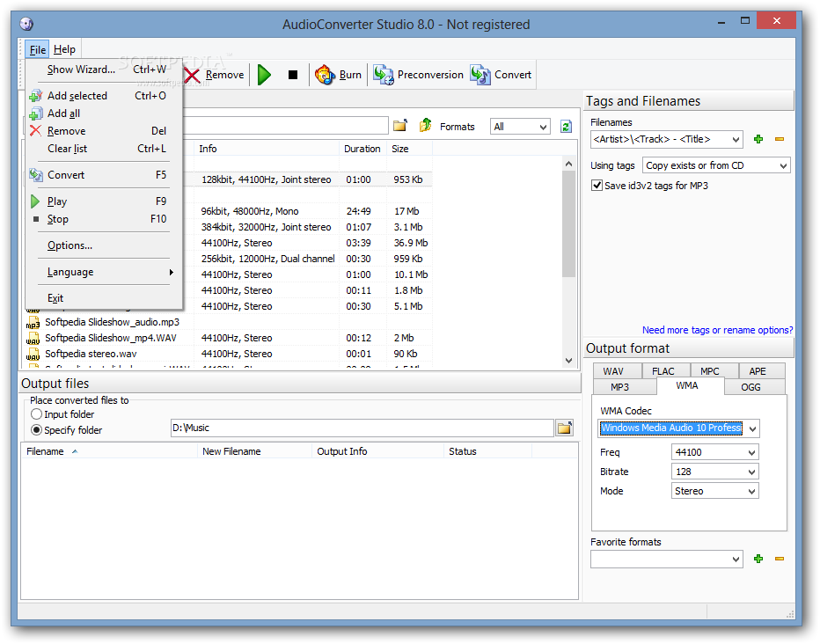Choose Remove in File menu
820x644 pixels.
pos(104,131)
